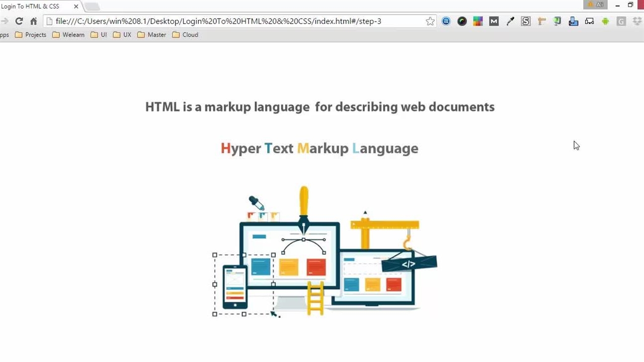The height and width of the screenshot is (362, 644).
Task: Click the dark 'M' extension icon
Action: (x=494, y=21)
